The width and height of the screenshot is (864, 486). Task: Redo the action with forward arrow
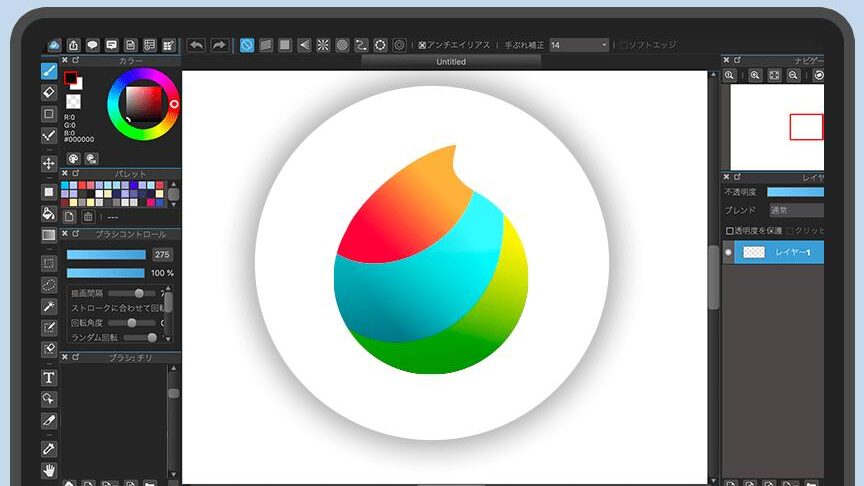tap(219, 45)
